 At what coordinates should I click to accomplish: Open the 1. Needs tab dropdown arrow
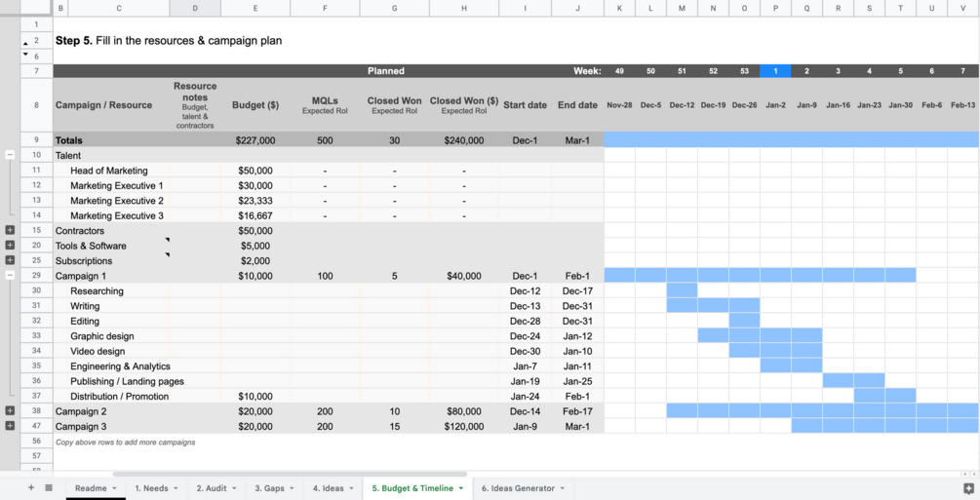pos(176,488)
